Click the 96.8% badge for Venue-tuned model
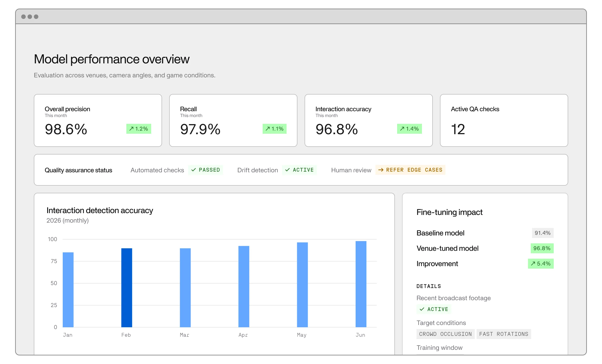Viewport: 602px width, 364px height. coord(542,248)
